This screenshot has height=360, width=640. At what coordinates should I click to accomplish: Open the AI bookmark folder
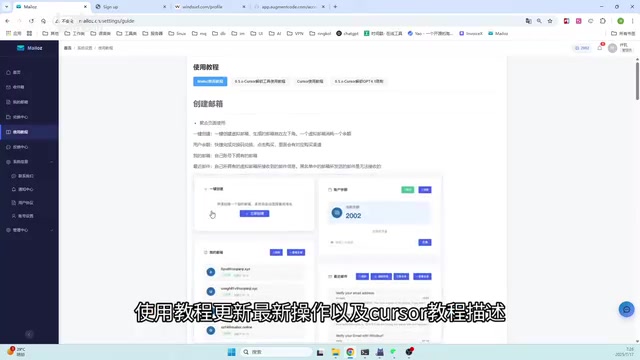pyautogui.click(x=276, y=33)
